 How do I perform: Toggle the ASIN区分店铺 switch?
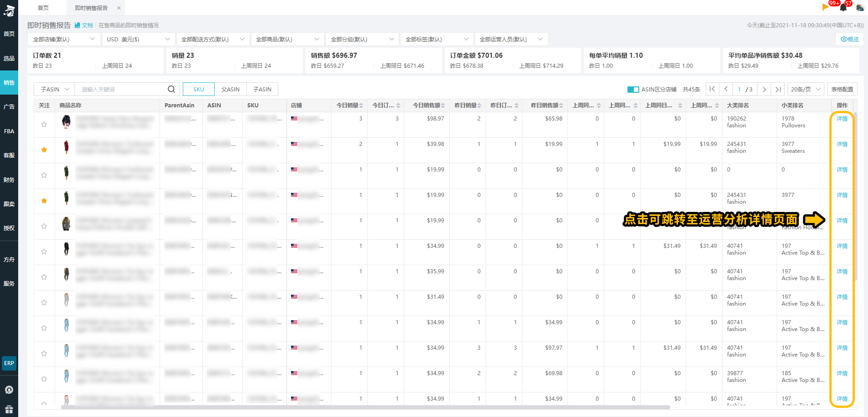pos(633,90)
